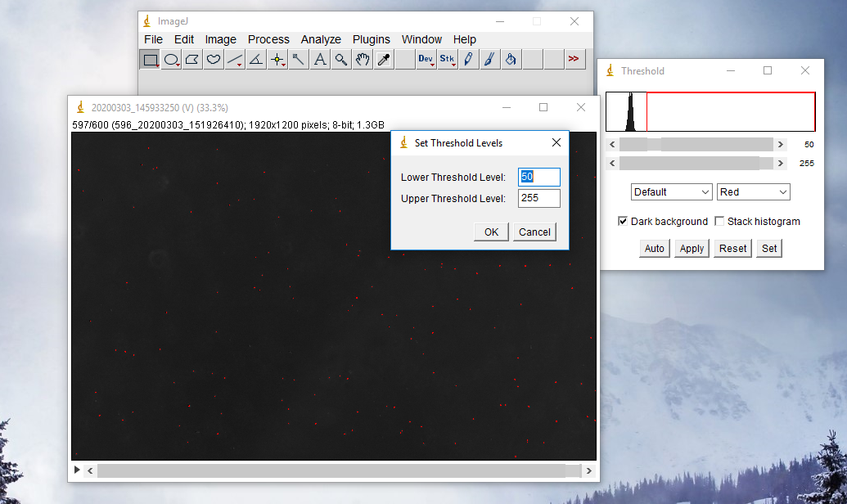
Task: Select the Multi-point tool
Action: click(277, 60)
